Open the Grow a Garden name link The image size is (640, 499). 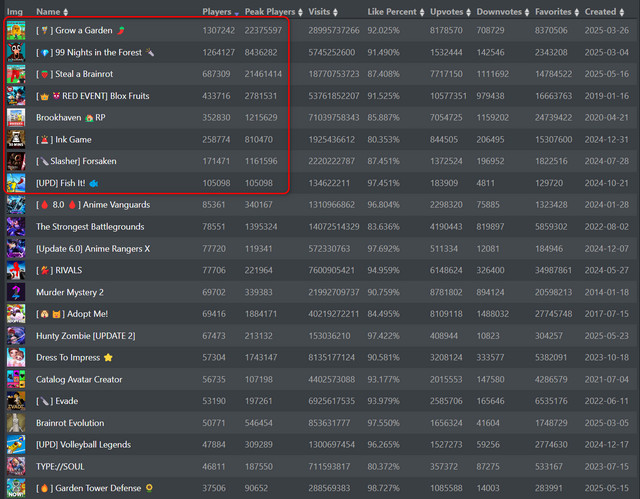(x=80, y=31)
